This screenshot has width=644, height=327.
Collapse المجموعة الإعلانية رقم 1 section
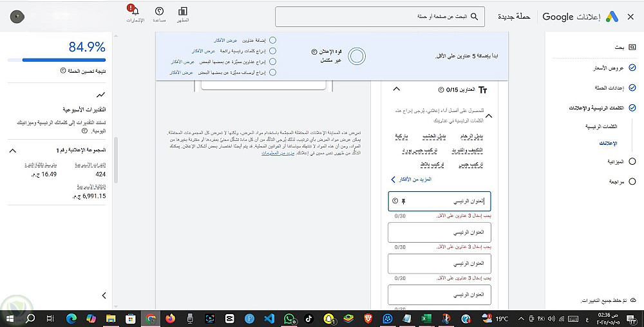13,151
